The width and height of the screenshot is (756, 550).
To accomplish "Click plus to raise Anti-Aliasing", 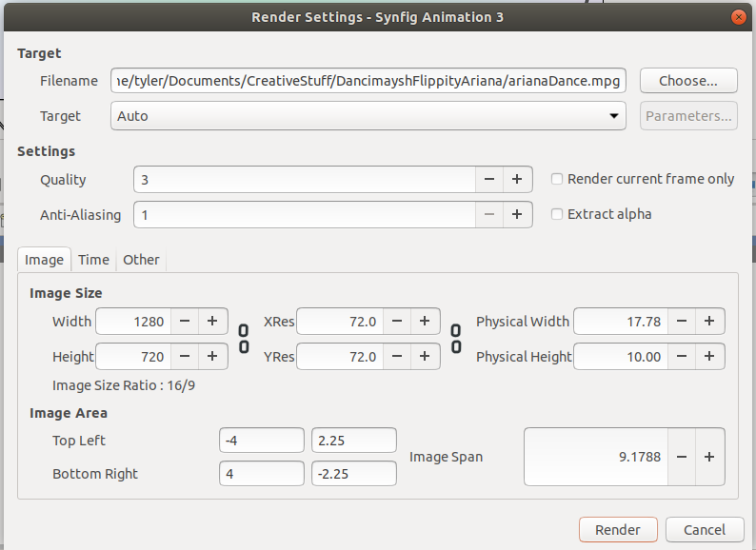I will tap(517, 214).
